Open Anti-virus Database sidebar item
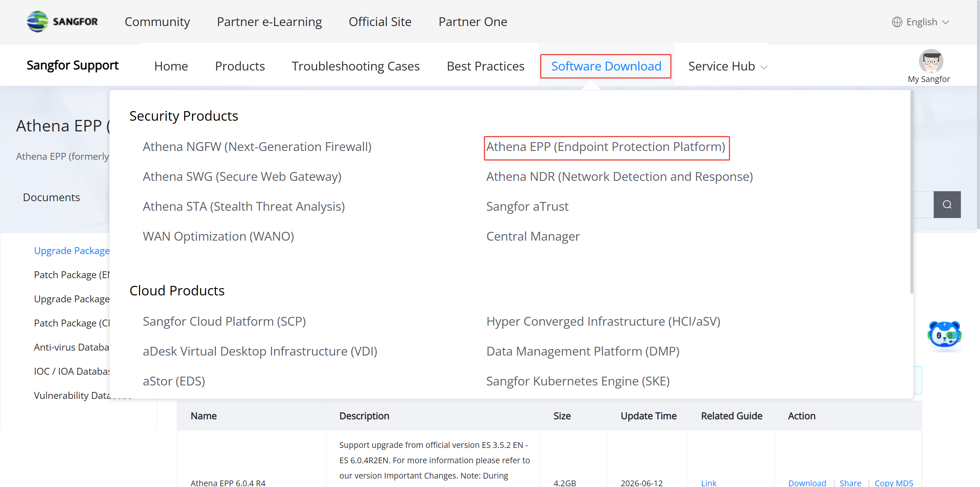Viewport: 980px width, 487px height. click(x=72, y=347)
